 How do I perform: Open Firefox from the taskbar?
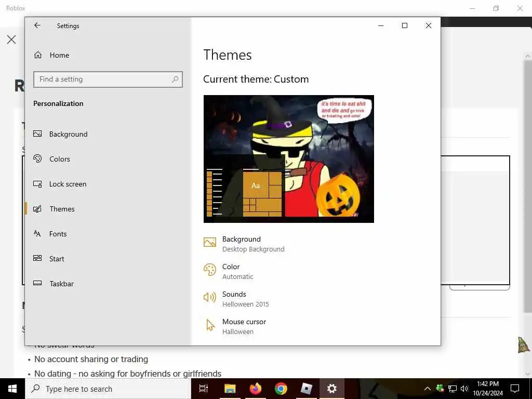256,389
